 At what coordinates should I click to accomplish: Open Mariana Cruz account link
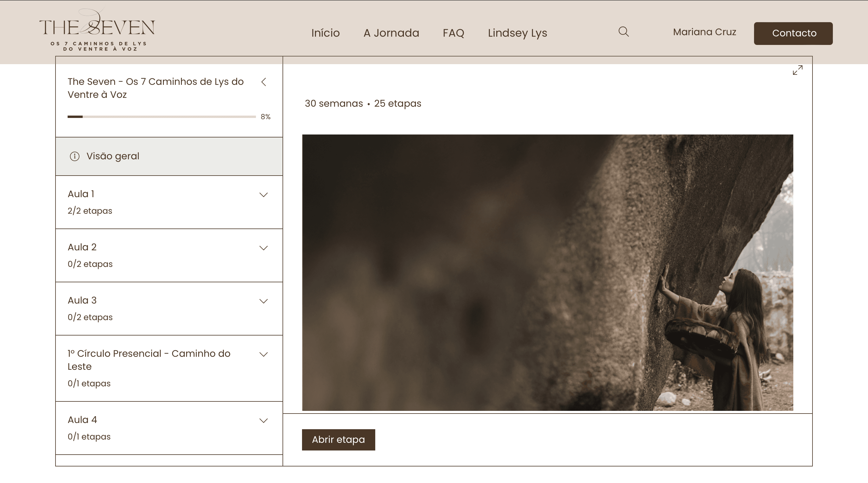(704, 32)
